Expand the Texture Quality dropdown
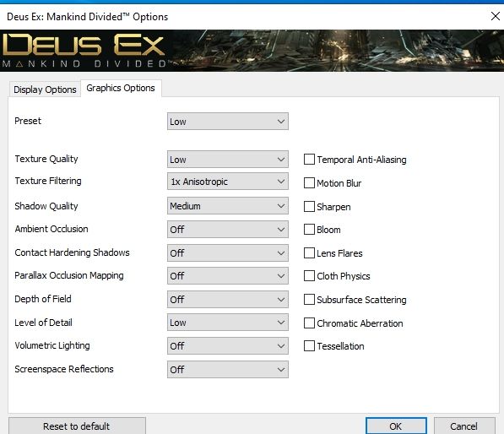The width and height of the screenshot is (504, 434). pos(228,160)
